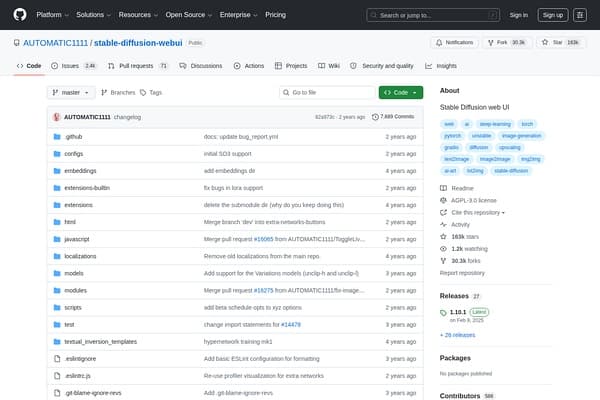The height and width of the screenshot is (400, 600).
Task: Open the AUTOMATIC1111 owner link
Action: coord(55,43)
